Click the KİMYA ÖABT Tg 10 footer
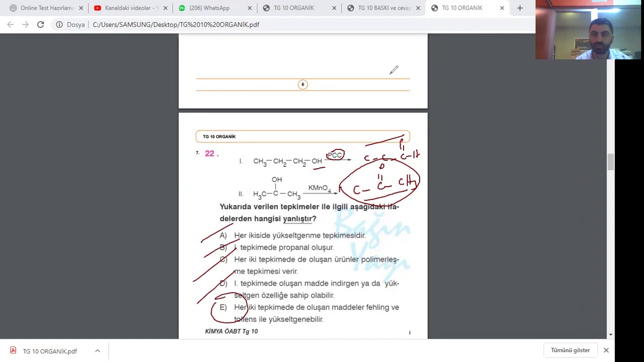Image resolution: width=644 pixels, height=362 pixels. [231, 331]
